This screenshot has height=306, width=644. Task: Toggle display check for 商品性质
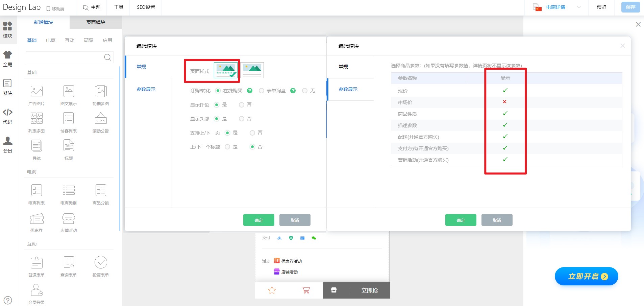click(x=505, y=113)
